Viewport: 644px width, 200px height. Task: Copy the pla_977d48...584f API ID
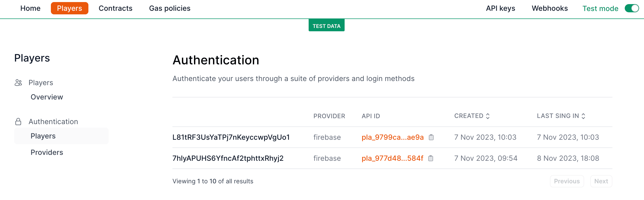[431, 158]
